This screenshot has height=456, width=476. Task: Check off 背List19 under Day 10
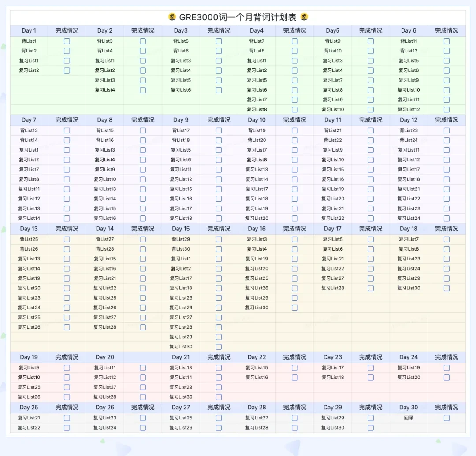tap(295, 130)
